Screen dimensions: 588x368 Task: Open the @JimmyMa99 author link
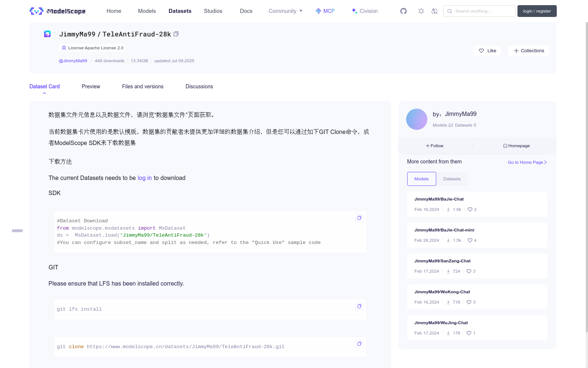[x=73, y=61]
